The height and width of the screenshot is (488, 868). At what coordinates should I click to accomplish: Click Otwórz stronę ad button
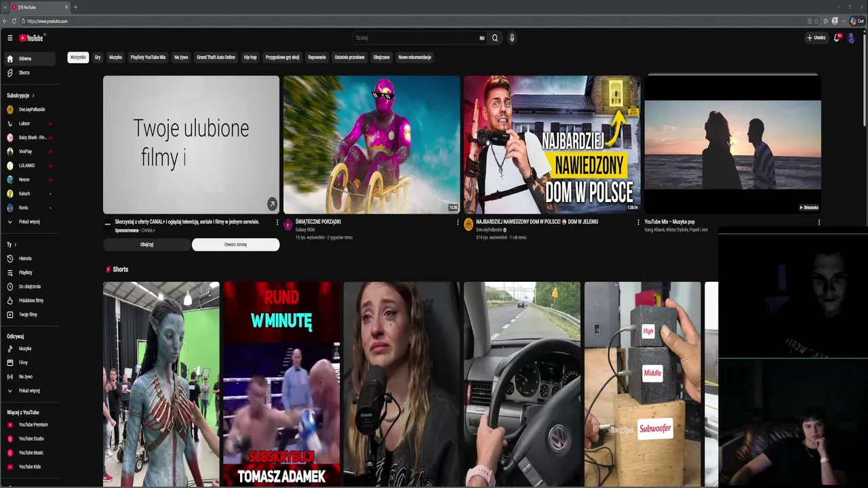pyautogui.click(x=235, y=245)
